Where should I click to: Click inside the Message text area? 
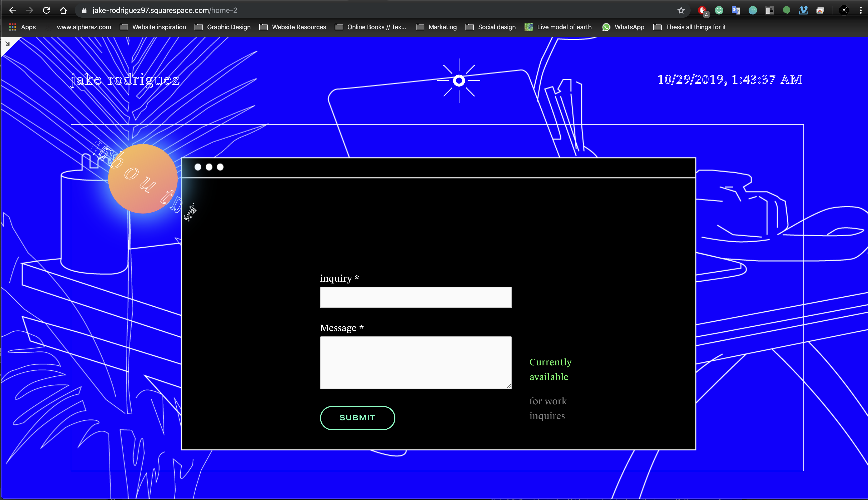[415, 362]
